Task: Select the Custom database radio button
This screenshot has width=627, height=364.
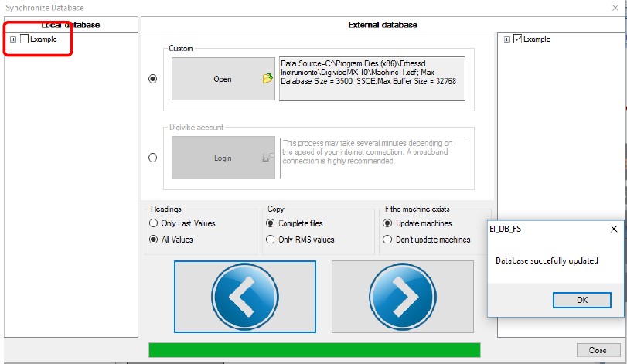Action: [x=153, y=79]
